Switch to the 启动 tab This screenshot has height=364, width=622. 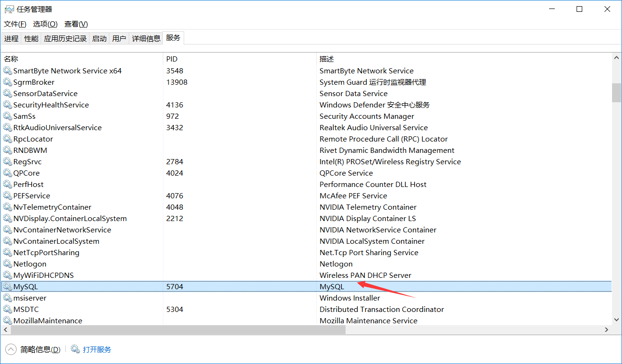pos(99,39)
